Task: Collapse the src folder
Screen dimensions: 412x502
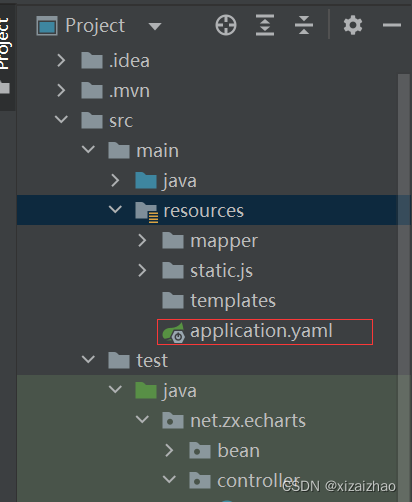Action: (x=61, y=119)
